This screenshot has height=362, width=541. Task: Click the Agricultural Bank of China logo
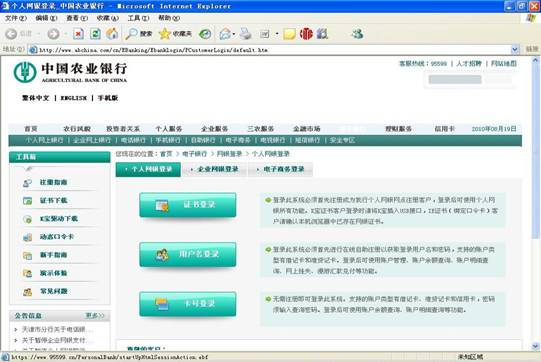click(25, 72)
